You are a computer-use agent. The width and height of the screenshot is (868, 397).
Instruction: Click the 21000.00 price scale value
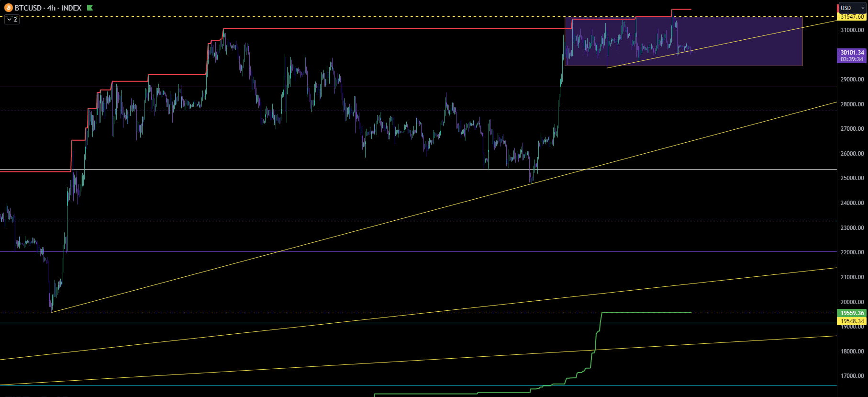click(x=852, y=277)
